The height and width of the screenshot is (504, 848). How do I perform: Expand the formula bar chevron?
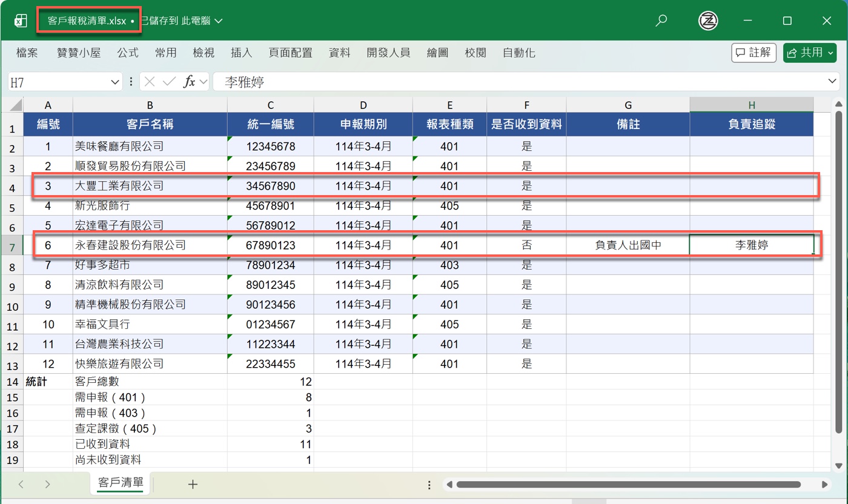click(833, 82)
